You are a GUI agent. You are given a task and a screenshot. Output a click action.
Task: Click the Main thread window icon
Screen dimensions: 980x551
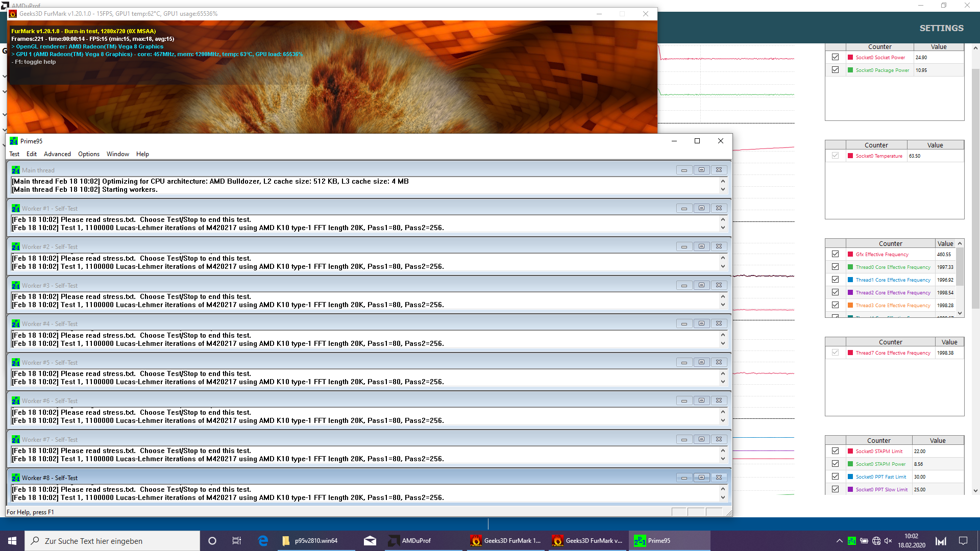(16, 170)
